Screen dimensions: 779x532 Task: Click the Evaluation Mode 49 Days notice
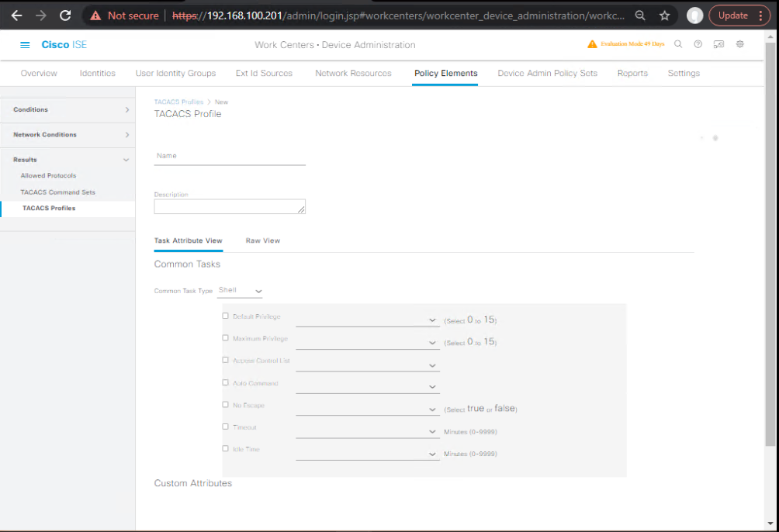(x=632, y=44)
